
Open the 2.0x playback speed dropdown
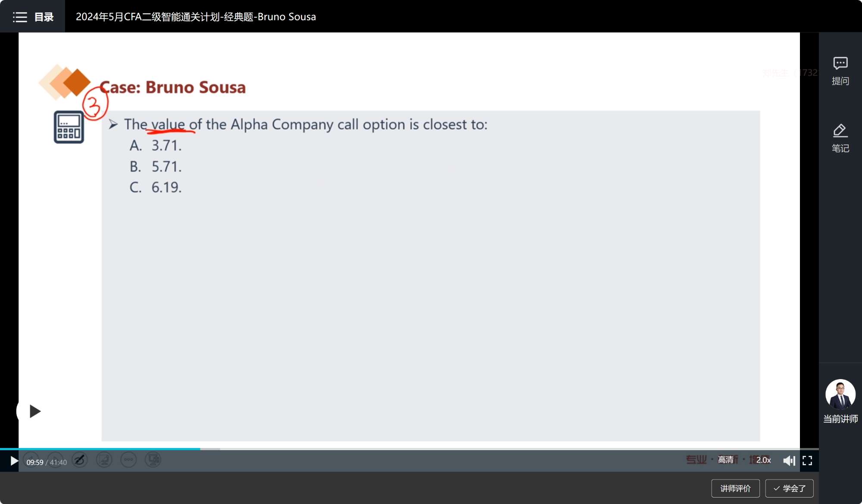pyautogui.click(x=763, y=460)
